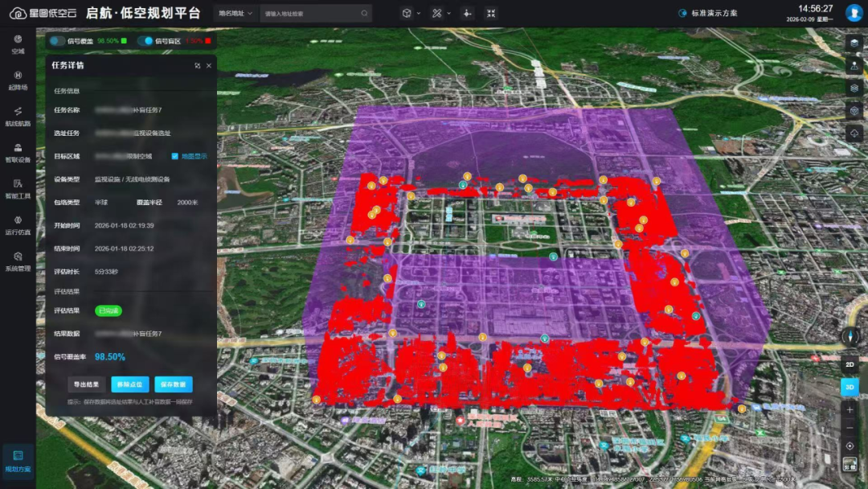The width and height of the screenshot is (868, 489).
Task: Click the 导出结果 export results button
Action: [x=85, y=384]
